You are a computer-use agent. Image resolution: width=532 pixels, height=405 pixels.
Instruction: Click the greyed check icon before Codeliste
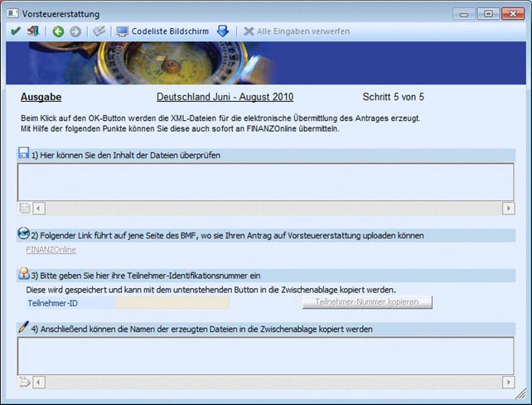coord(99,31)
